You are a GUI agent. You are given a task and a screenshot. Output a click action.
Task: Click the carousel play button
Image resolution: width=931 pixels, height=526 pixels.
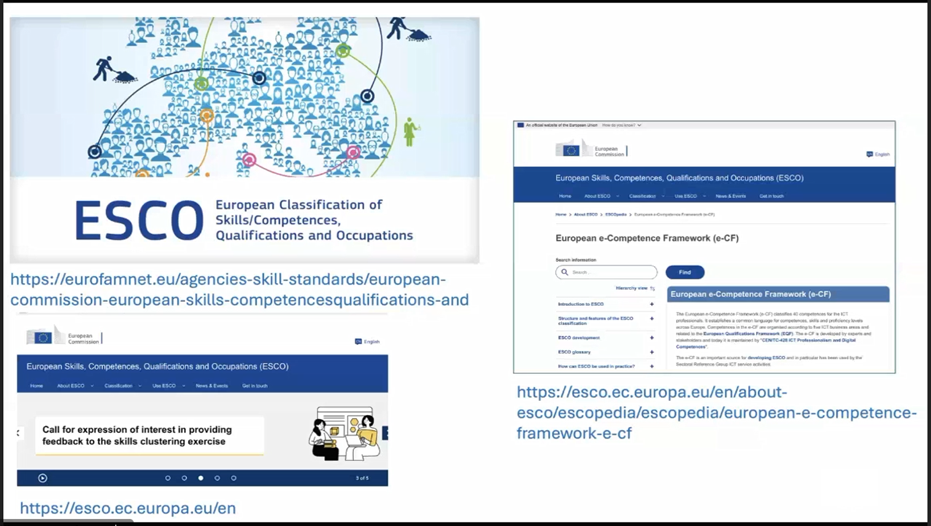tap(42, 478)
